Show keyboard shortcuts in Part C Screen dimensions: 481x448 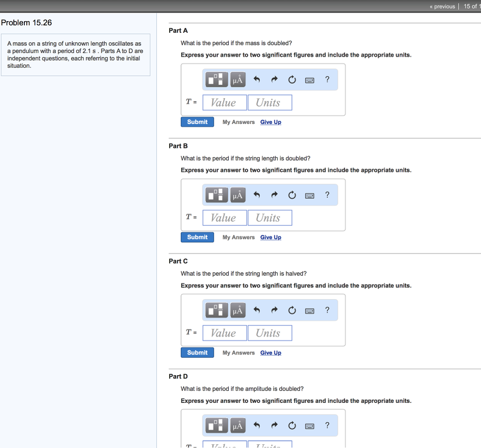(x=310, y=311)
